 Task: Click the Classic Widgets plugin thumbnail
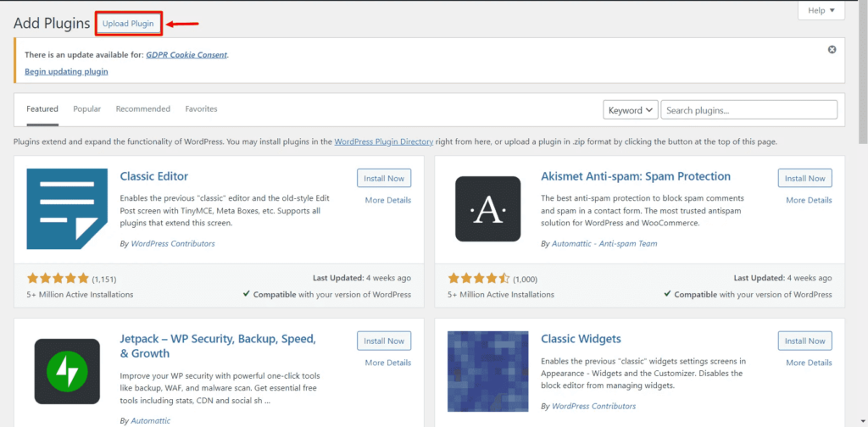[x=487, y=371]
